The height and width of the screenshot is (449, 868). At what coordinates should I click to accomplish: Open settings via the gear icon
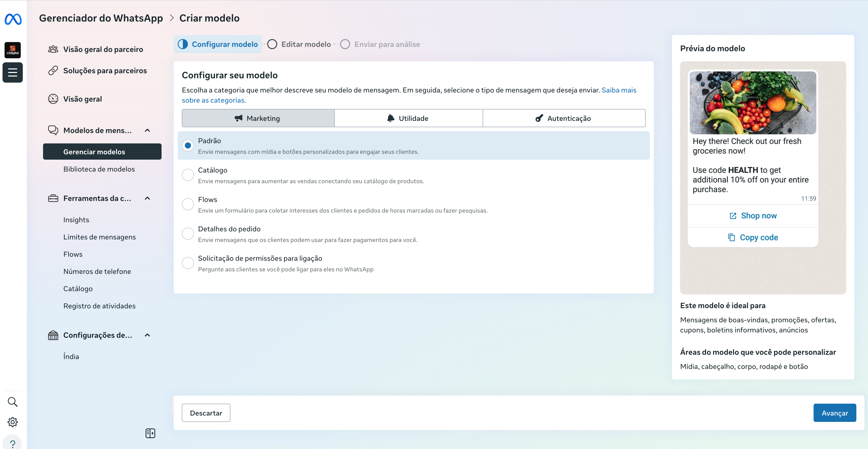point(12,422)
